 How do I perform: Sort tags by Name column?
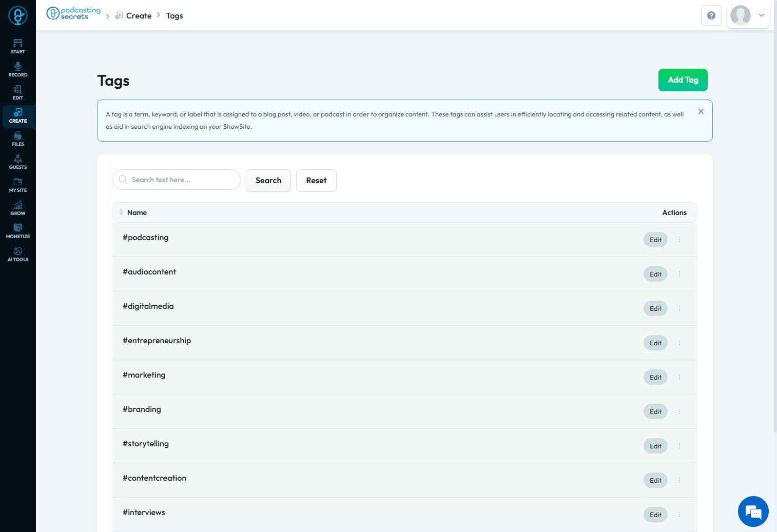[x=122, y=212]
